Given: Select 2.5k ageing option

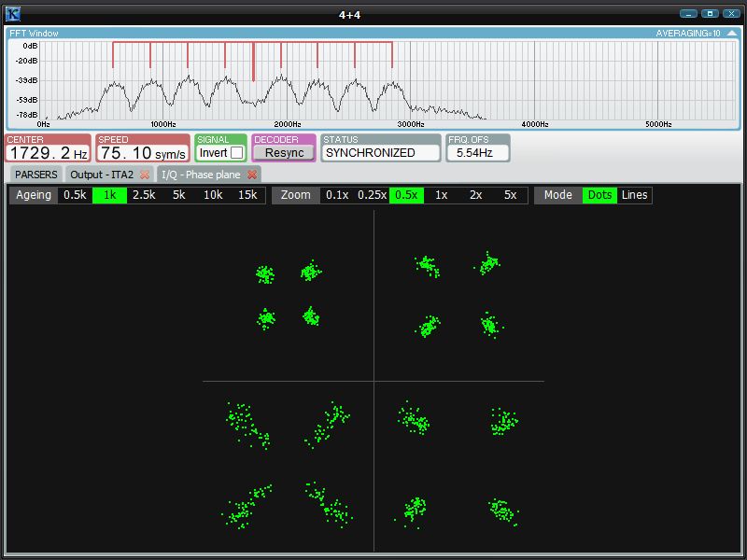Looking at the screenshot, I should pos(143,195).
